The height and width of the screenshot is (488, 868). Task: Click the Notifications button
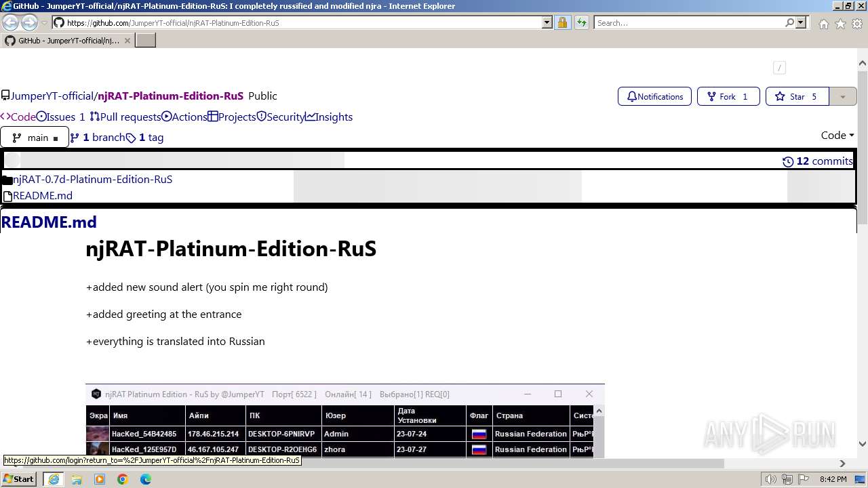pyautogui.click(x=654, y=96)
